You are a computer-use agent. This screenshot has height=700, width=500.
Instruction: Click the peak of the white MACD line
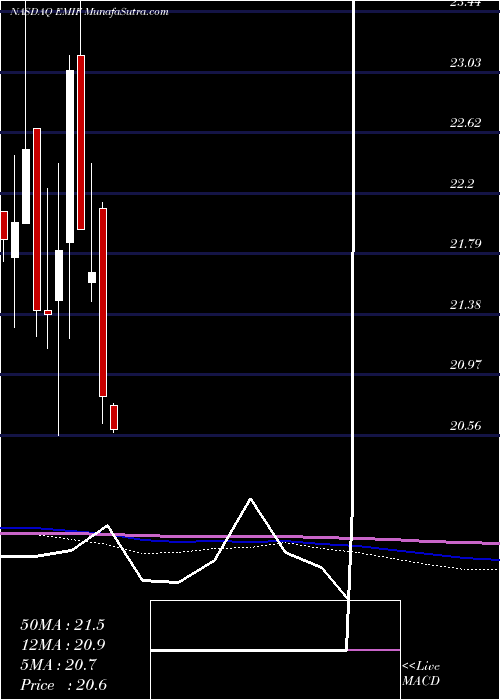[250, 499]
